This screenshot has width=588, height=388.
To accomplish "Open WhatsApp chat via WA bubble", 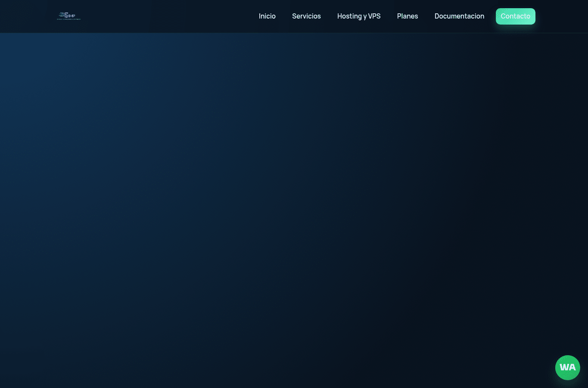I will (x=567, y=367).
